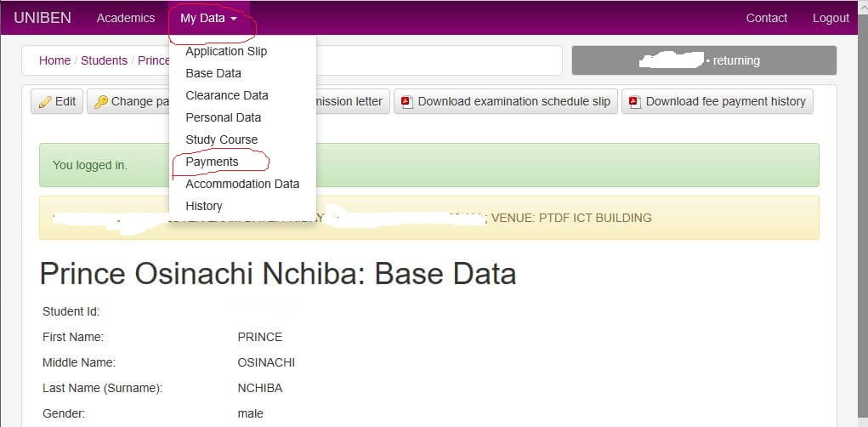The width and height of the screenshot is (868, 427).
Task: Open Personal Data menu item
Action: coord(224,117)
